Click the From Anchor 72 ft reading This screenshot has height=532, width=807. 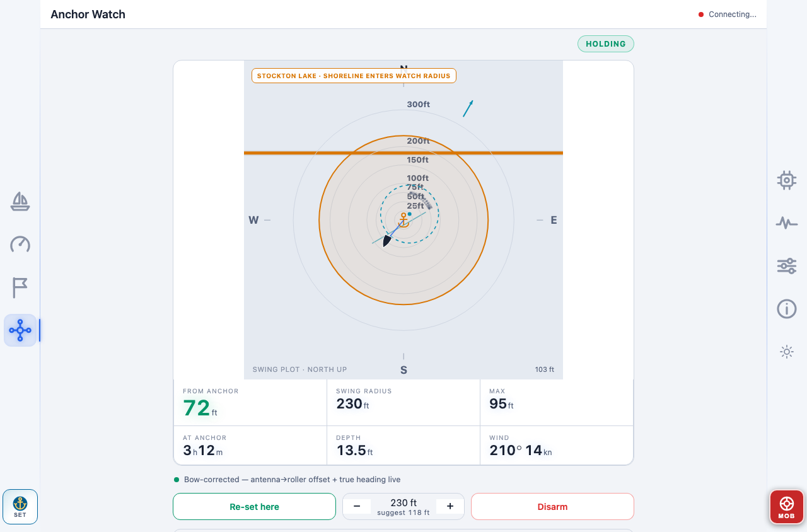tap(250, 402)
